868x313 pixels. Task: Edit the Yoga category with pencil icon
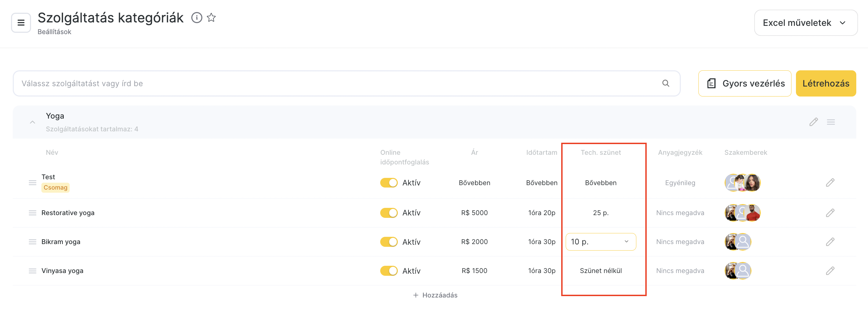point(814,122)
